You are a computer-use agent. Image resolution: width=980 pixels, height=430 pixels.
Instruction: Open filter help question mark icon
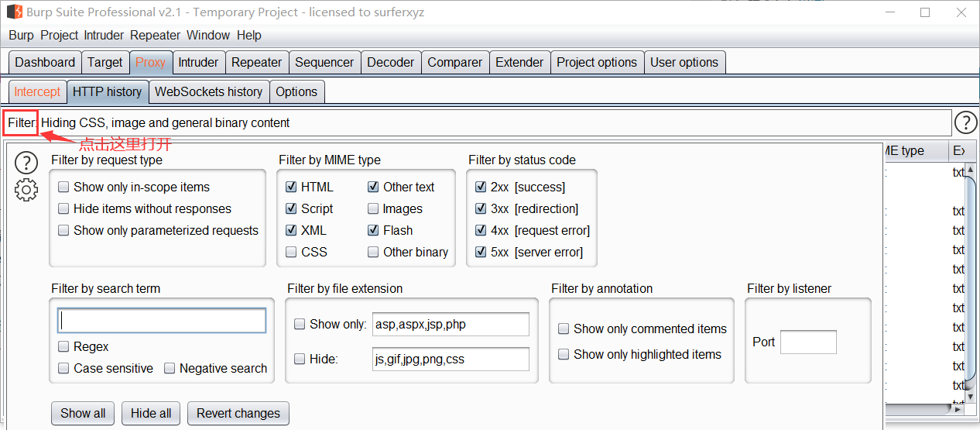26,163
